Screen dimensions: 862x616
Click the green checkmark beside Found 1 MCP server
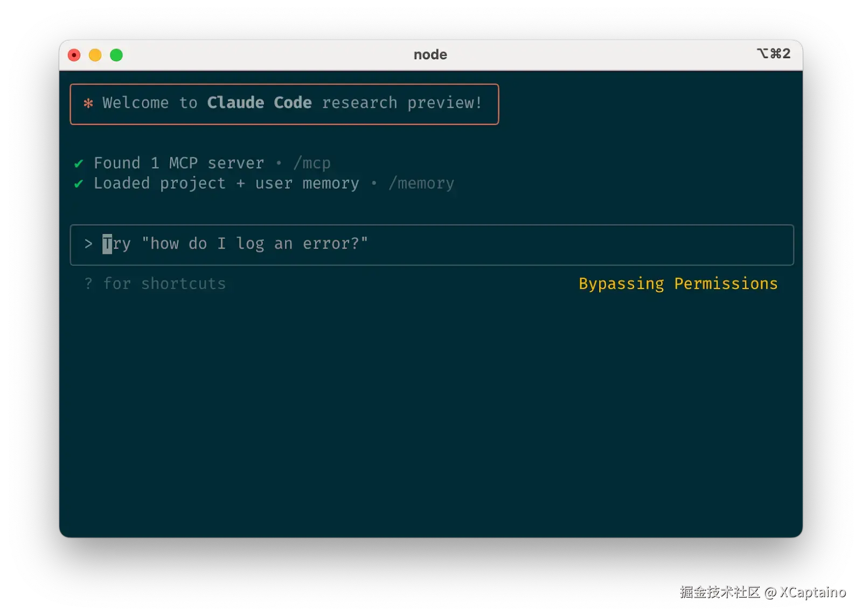point(79,163)
